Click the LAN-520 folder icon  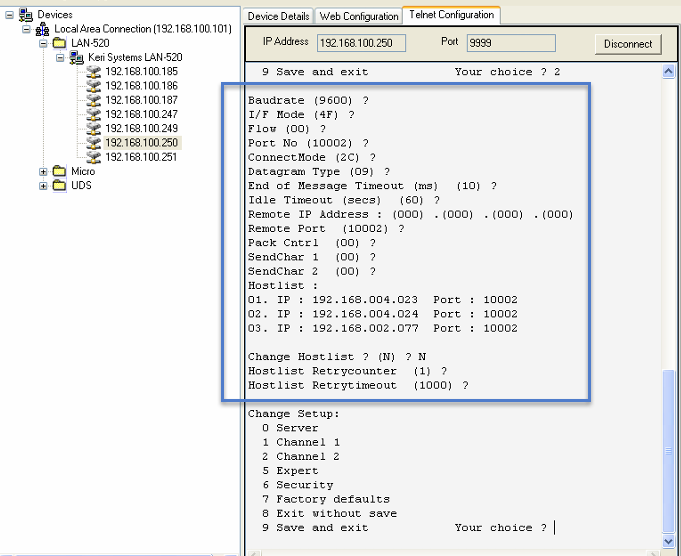pyautogui.click(x=60, y=44)
